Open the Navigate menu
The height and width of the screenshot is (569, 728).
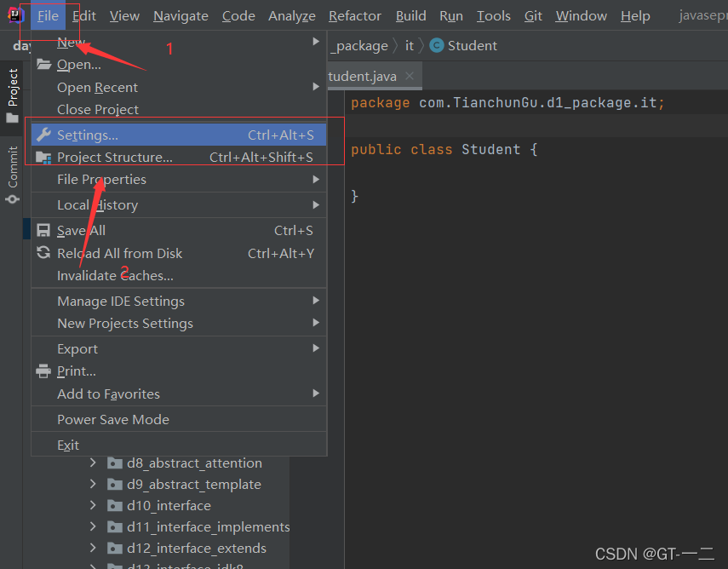pyautogui.click(x=181, y=16)
